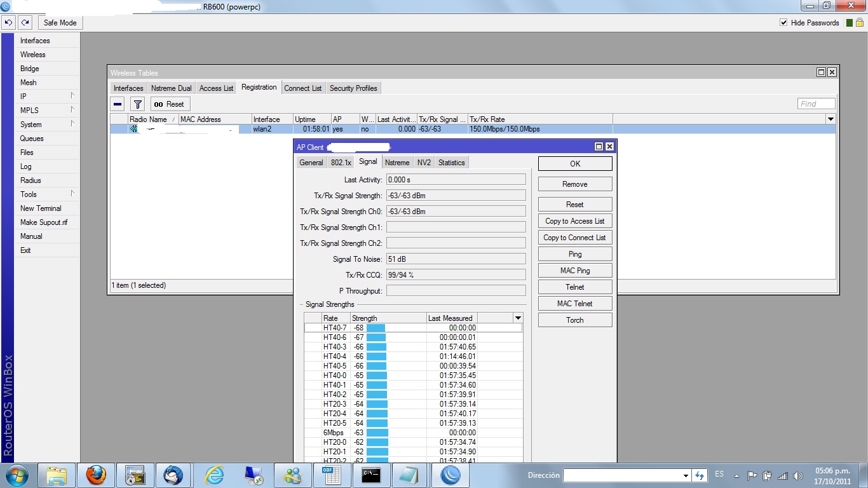Click the Undo arrow in WinBox toolbar

(x=9, y=22)
